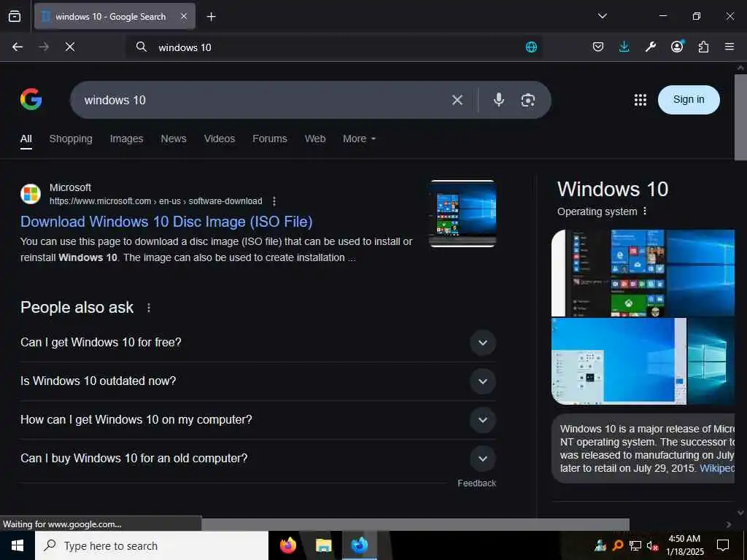
Task: Open the tab overview icon in title bar
Action: (15, 16)
